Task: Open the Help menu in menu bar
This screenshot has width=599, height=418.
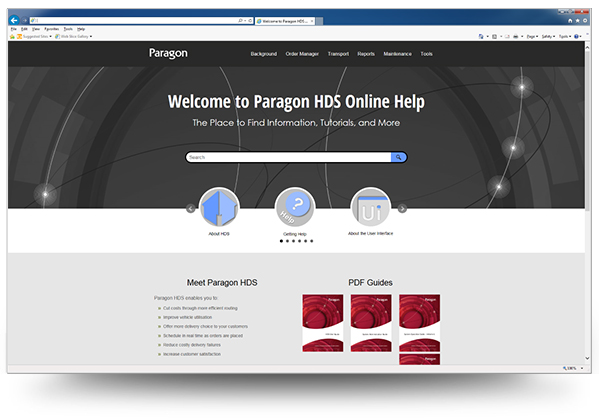Action: pos(81,29)
